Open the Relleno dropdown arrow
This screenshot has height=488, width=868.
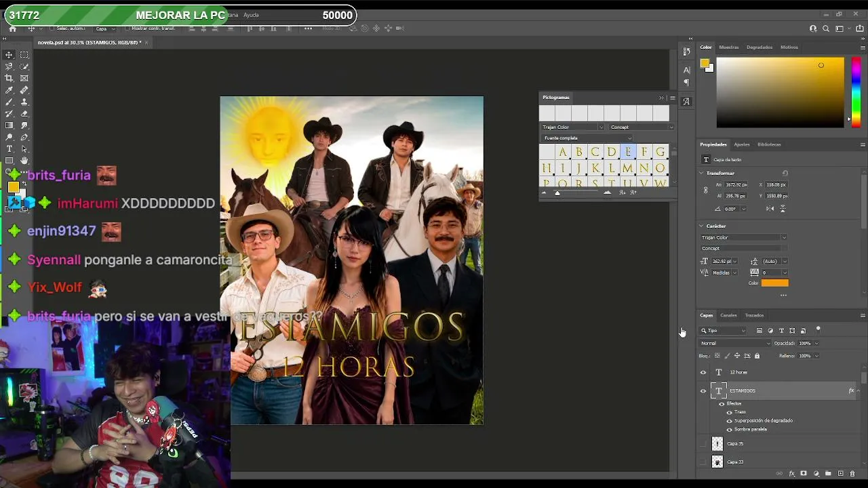pyautogui.click(x=816, y=356)
